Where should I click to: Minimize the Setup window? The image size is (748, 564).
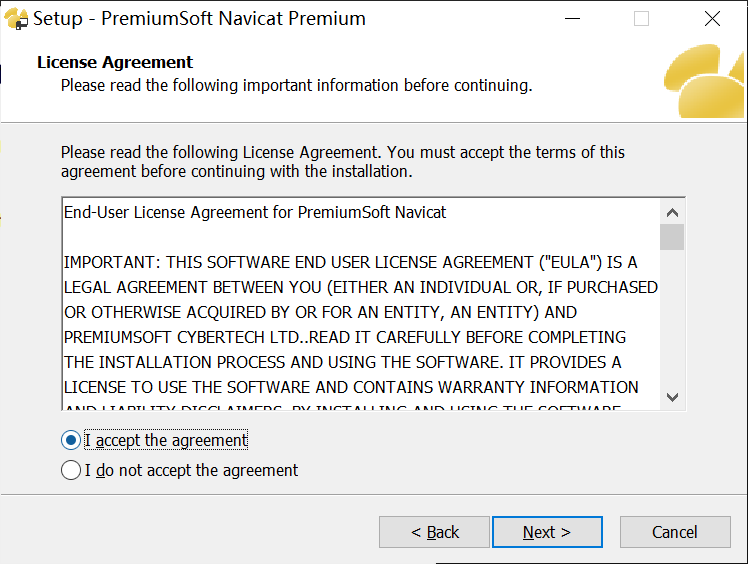(x=572, y=19)
